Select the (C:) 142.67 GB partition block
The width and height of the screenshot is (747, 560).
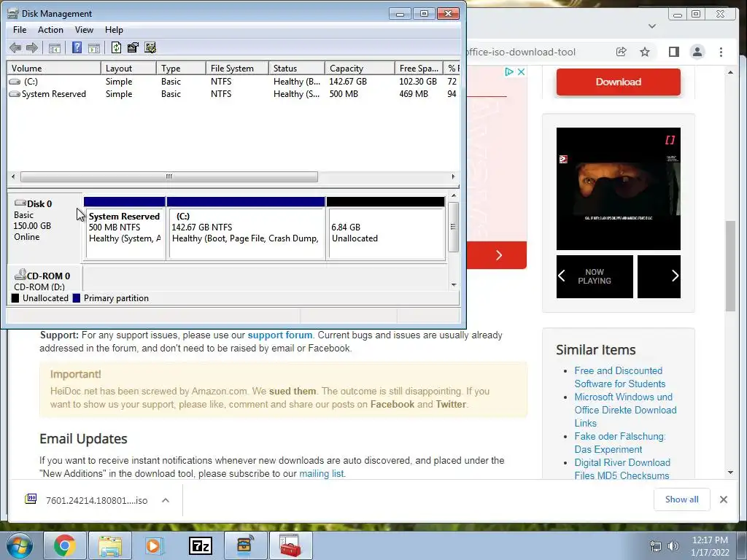246,228
